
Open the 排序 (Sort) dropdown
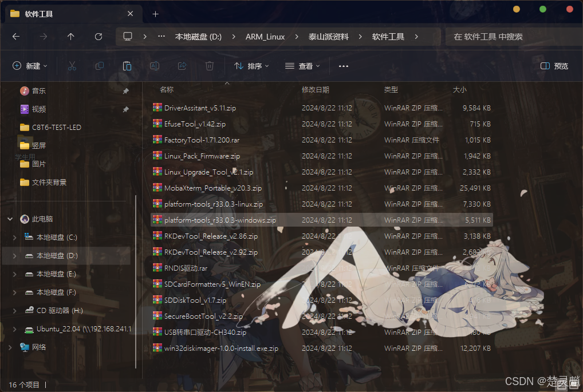tap(251, 66)
